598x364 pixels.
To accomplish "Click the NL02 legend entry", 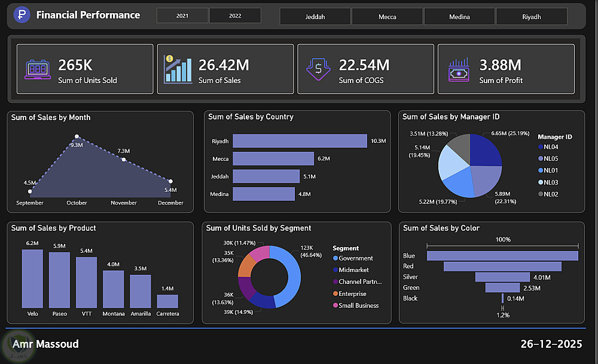I will (x=548, y=194).
